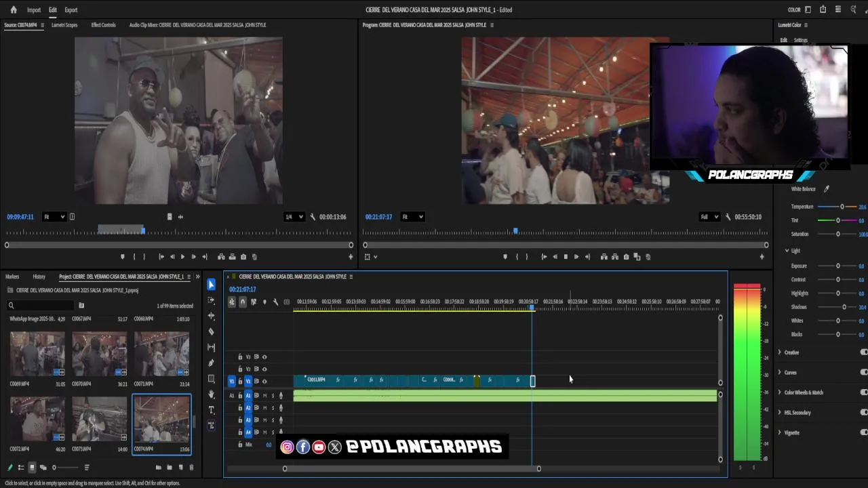Click timeline timecode 00:21:07:17
The image size is (868, 488).
click(243, 289)
